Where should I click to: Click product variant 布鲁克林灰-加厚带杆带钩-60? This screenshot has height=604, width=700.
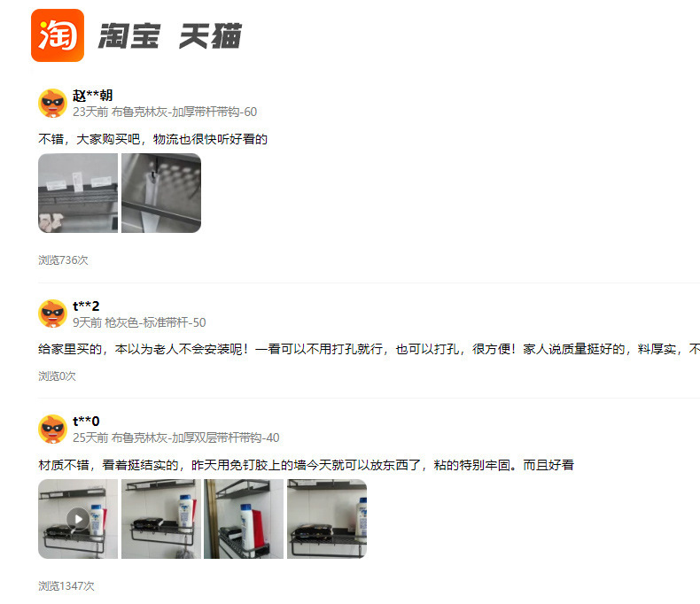pos(184,112)
